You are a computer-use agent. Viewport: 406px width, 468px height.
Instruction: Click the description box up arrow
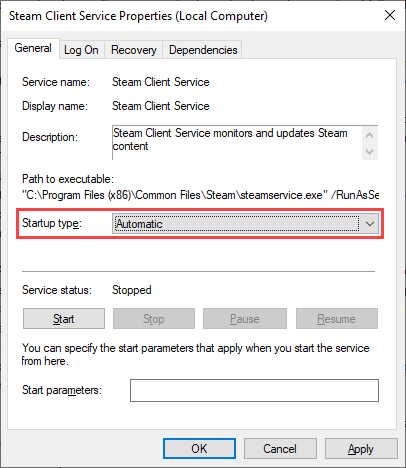tap(369, 135)
